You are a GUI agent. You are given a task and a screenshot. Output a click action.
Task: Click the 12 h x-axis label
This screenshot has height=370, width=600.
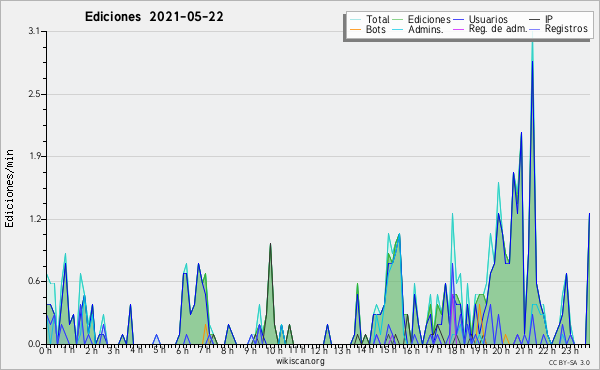point(319,350)
